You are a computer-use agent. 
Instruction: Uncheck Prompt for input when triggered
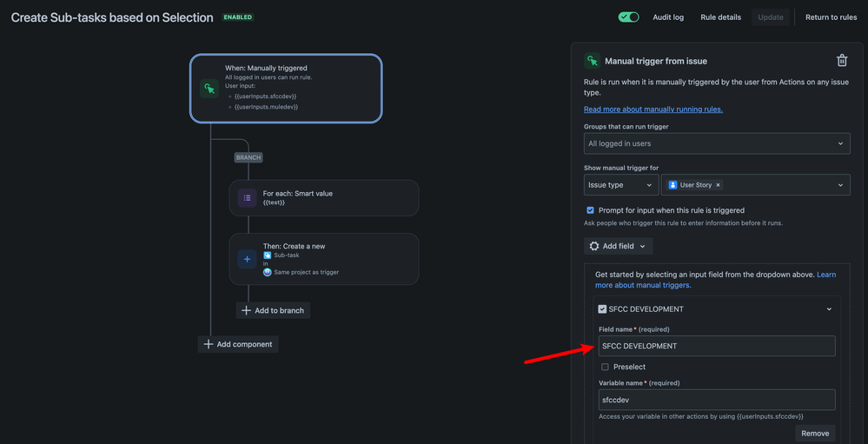(591, 210)
